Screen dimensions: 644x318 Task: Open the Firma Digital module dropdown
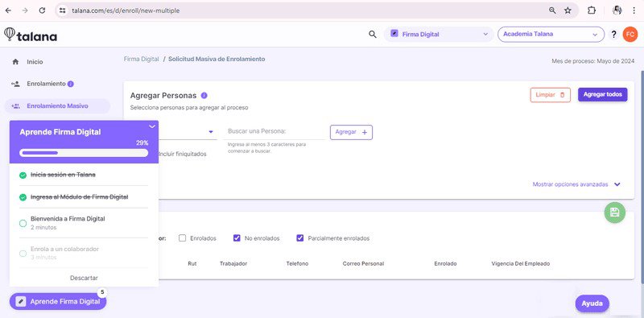pyautogui.click(x=439, y=35)
